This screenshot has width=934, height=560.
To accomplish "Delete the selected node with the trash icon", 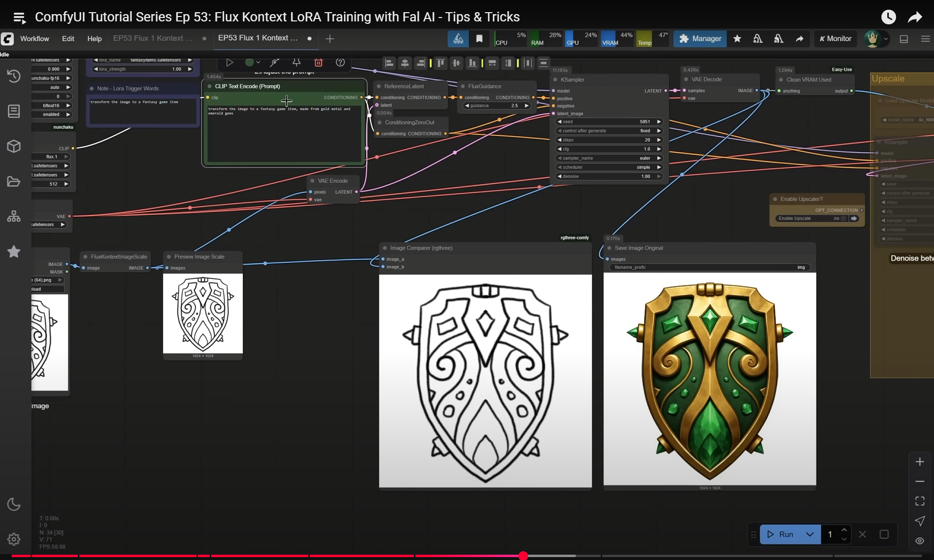I will pyautogui.click(x=318, y=62).
